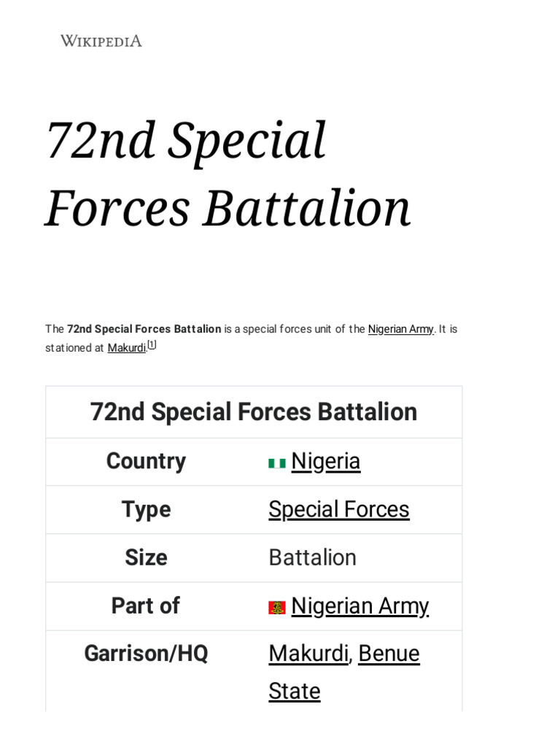Click the large italic page title heading
The image size is (560, 747).
pos(227,174)
